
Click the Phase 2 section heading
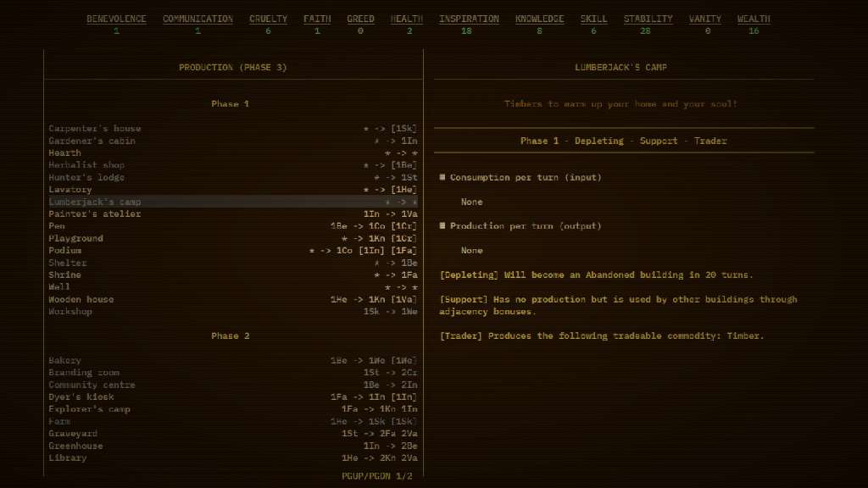(x=231, y=336)
